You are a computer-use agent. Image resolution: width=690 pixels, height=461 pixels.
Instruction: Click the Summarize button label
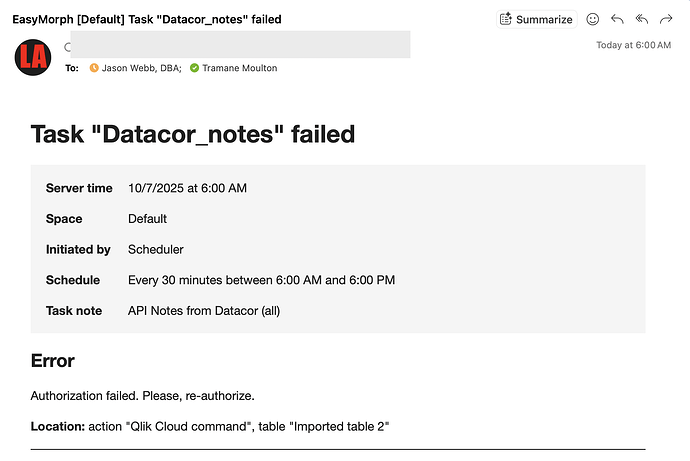click(544, 19)
